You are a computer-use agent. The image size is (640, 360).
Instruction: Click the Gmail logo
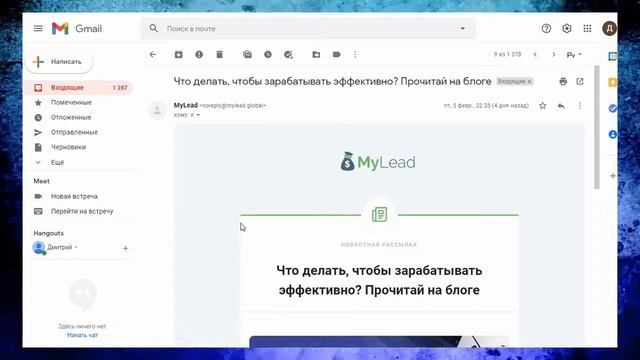coord(77,29)
